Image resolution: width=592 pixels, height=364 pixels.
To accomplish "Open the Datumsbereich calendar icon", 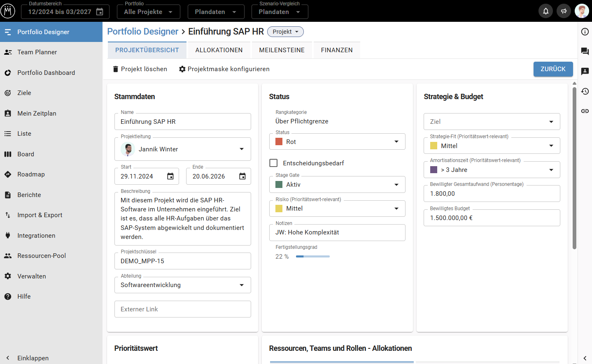I will pos(100,12).
